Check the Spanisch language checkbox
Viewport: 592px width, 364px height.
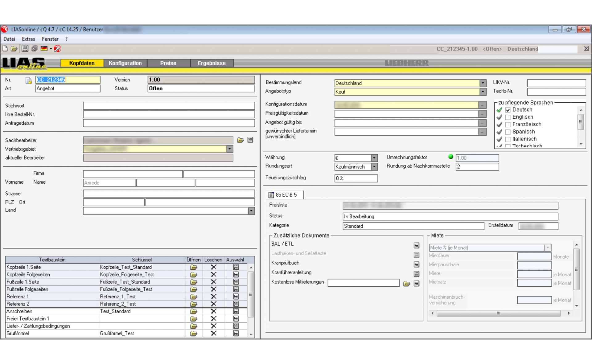coord(508,132)
